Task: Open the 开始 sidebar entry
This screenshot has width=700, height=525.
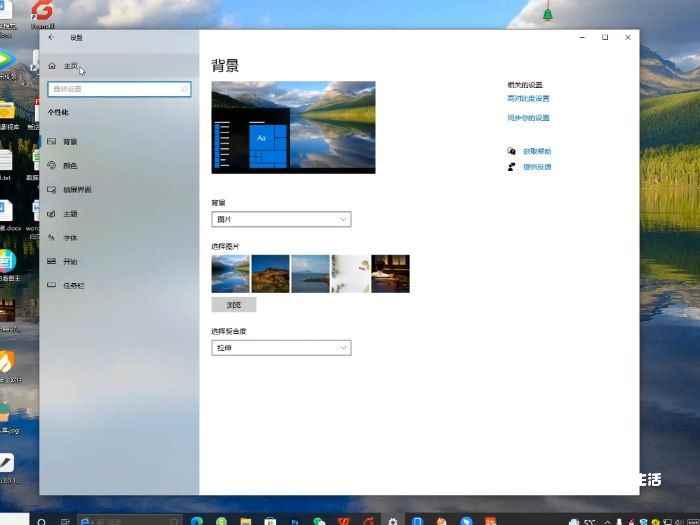Action: click(119, 261)
